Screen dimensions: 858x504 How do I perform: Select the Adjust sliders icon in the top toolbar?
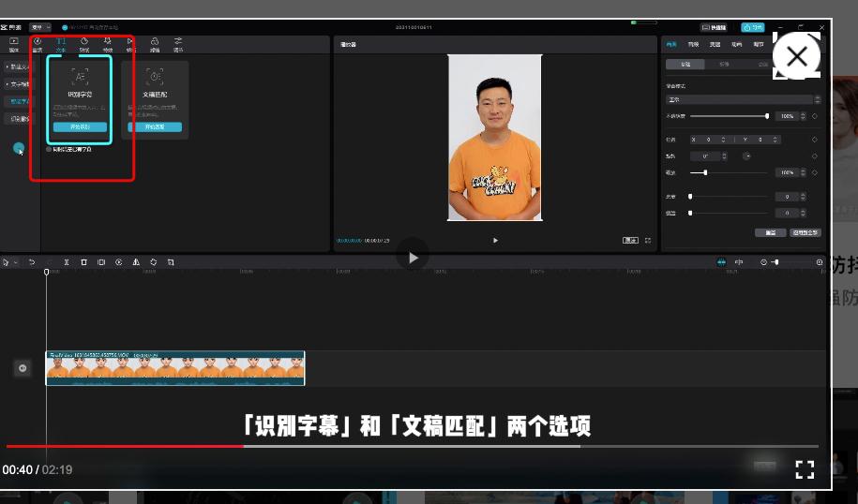[x=178, y=44]
